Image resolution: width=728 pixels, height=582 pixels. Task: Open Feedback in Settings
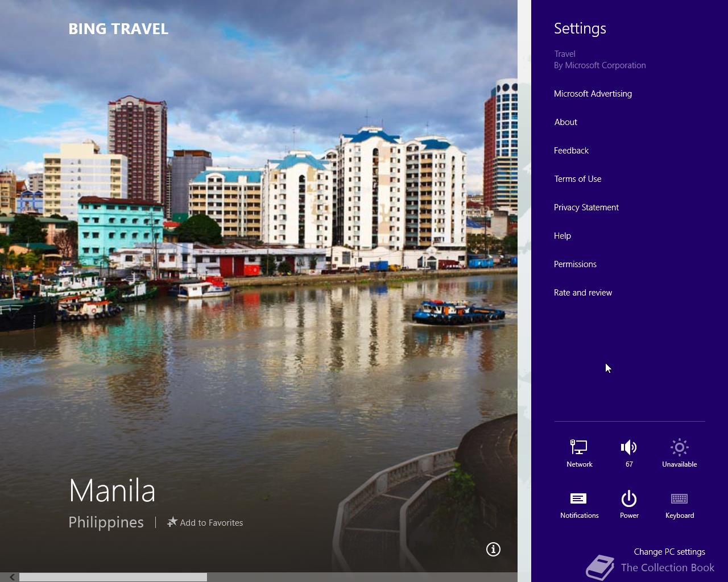click(571, 151)
